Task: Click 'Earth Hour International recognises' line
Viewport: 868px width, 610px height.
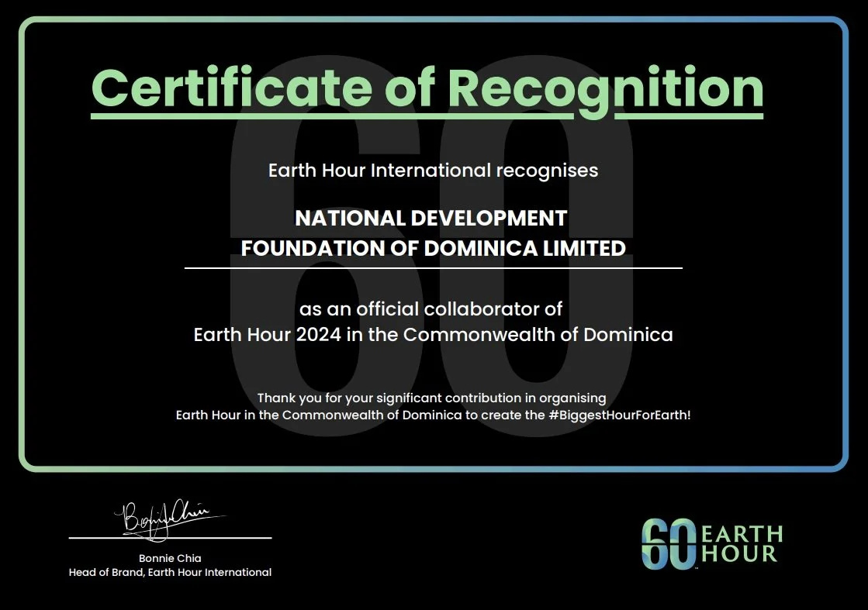Action: click(x=433, y=171)
